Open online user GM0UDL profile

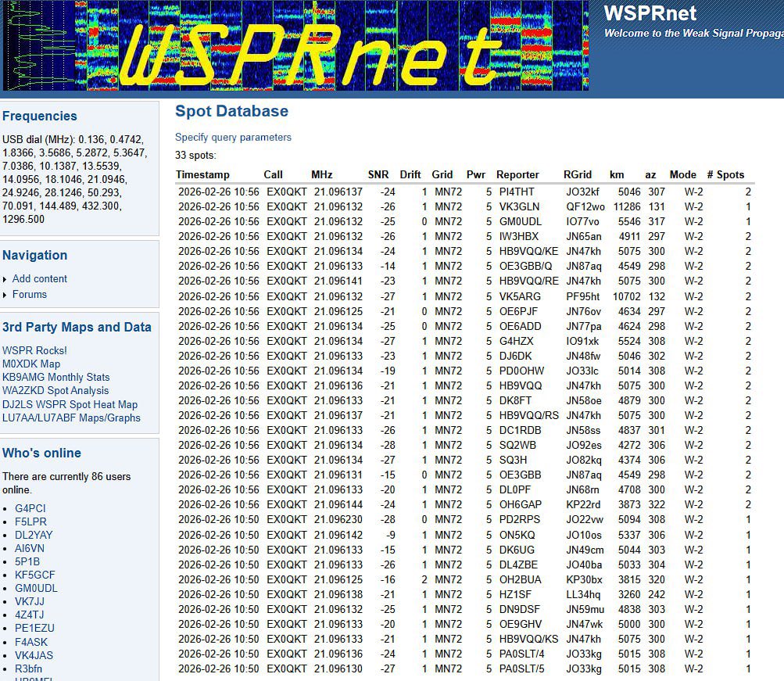36,588
